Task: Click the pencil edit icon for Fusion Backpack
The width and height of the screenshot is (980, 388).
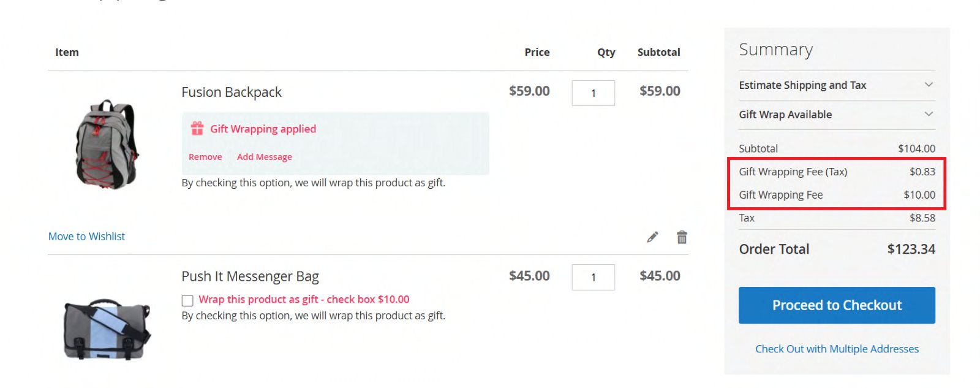Action: (x=652, y=237)
